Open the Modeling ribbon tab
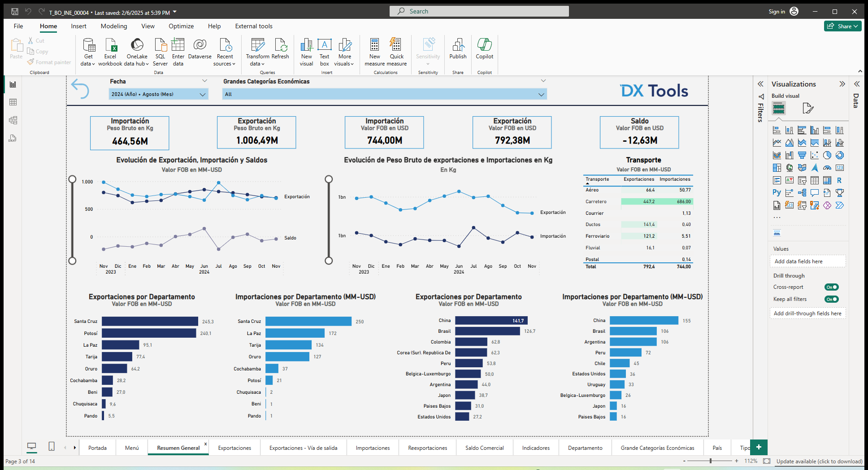This screenshot has height=470, width=868. click(x=113, y=26)
